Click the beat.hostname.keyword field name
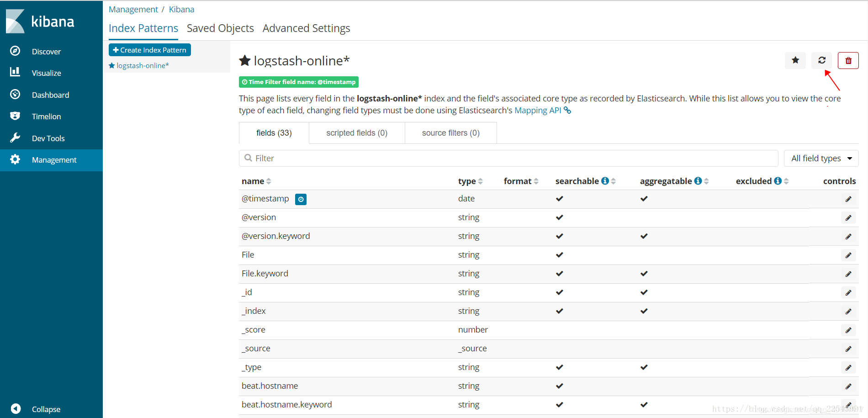This screenshot has width=868, height=418. [x=287, y=405]
